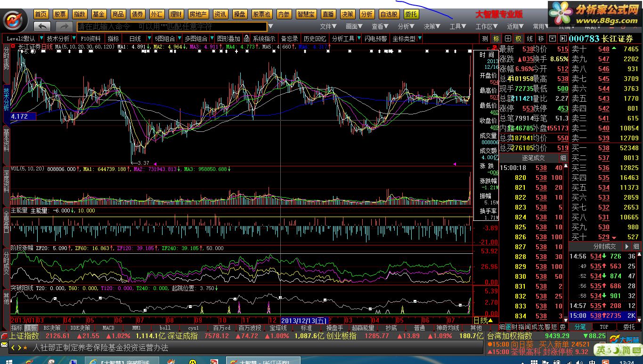The width and height of the screenshot is (643, 364).
Task: Switch to the 技术分析 side tab
Action: pyautogui.click(x=6, y=98)
